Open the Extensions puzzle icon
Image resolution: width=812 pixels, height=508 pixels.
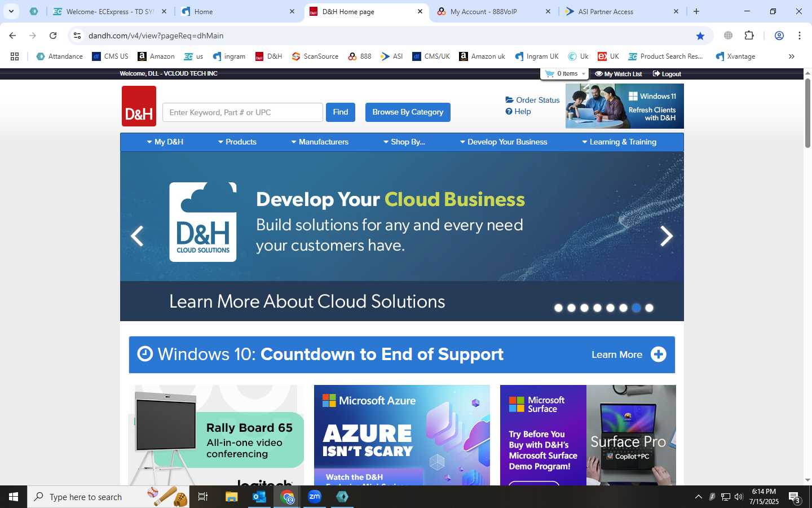coord(749,36)
